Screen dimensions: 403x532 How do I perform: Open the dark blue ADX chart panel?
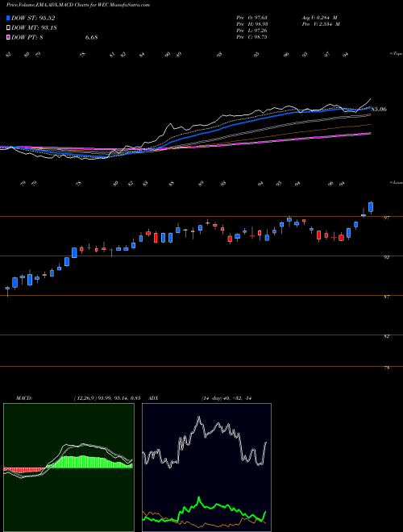point(206,468)
